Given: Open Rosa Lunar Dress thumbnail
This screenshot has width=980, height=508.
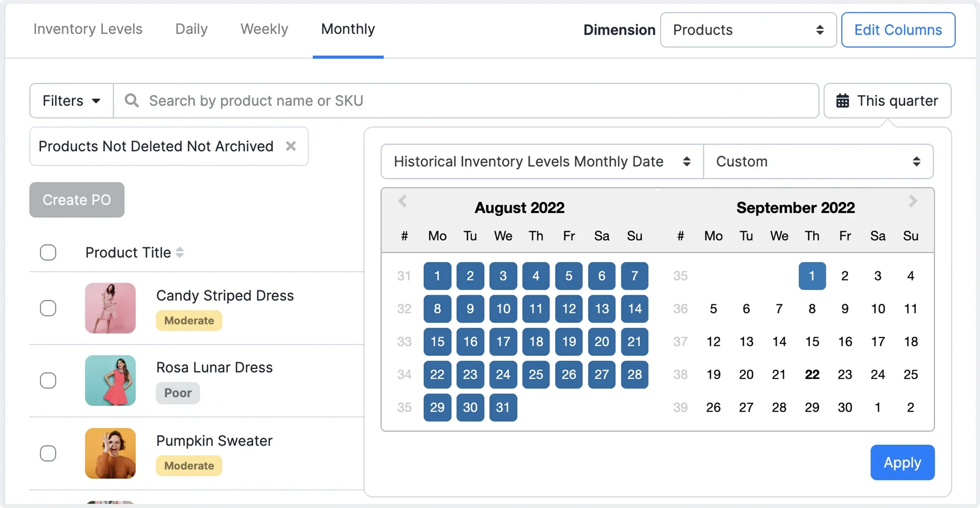Looking at the screenshot, I should pyautogui.click(x=111, y=381).
